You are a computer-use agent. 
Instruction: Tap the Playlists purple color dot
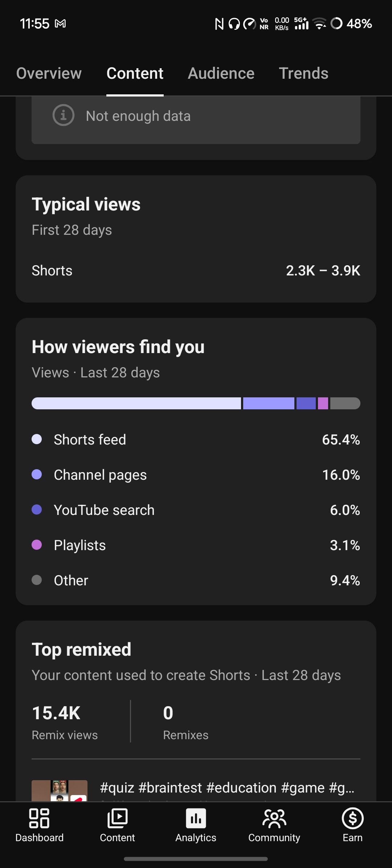[x=37, y=545]
